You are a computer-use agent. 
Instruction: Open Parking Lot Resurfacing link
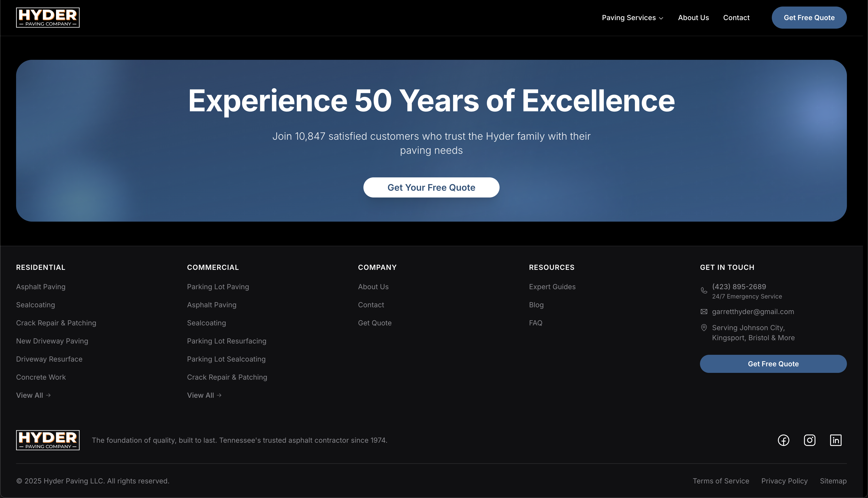click(x=226, y=341)
